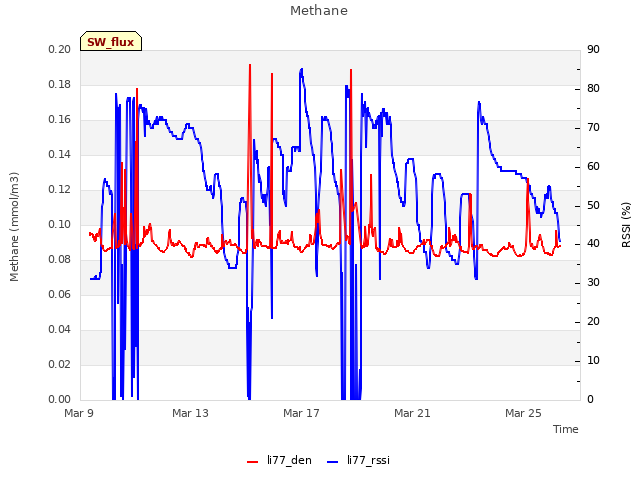Image resolution: width=640 pixels, height=480 pixels.
Task: Click the 0.16 left axis value
Action: [x=60, y=120]
